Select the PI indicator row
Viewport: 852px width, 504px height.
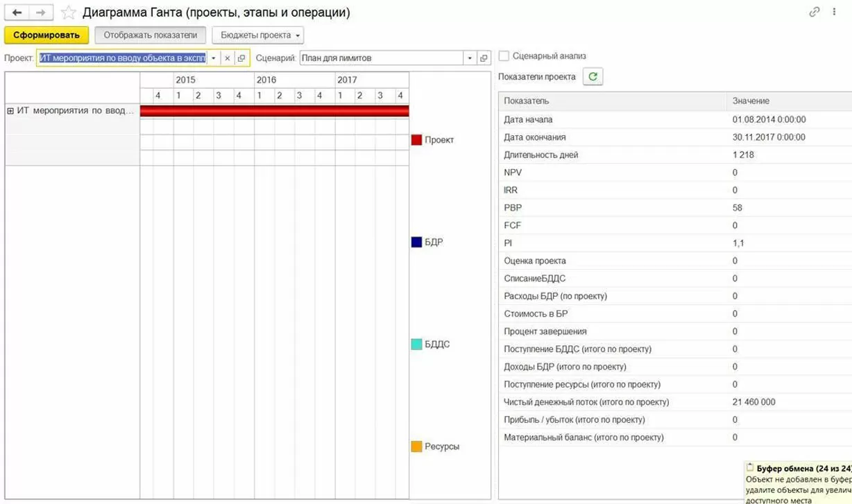pos(675,243)
